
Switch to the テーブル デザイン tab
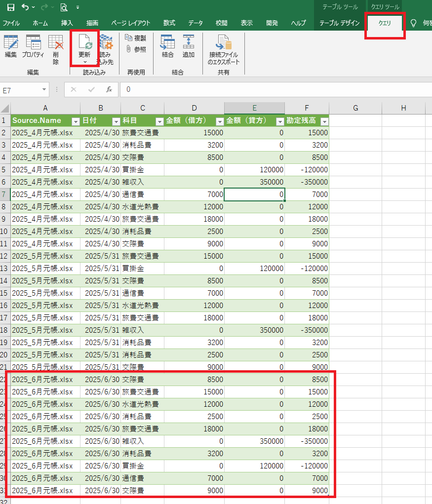click(339, 23)
